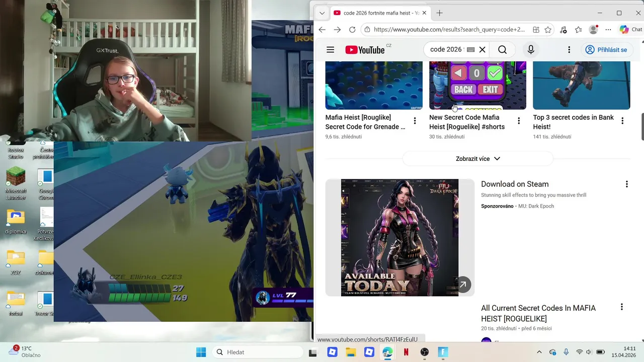Image resolution: width=644 pixels, height=362 pixels.
Task: Select the 'diplomka' desktop folder
Action: click(x=16, y=222)
